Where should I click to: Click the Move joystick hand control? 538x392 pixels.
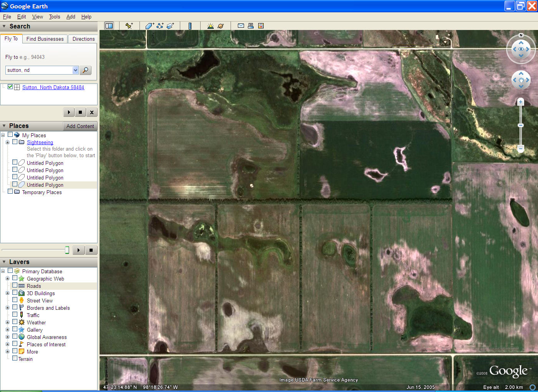click(521, 80)
